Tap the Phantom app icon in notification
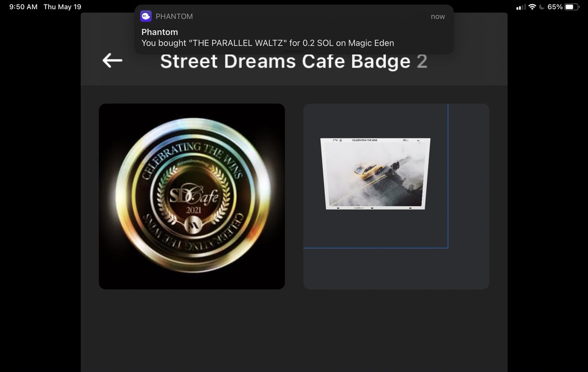Image resolution: width=588 pixels, height=372 pixels. click(x=146, y=16)
